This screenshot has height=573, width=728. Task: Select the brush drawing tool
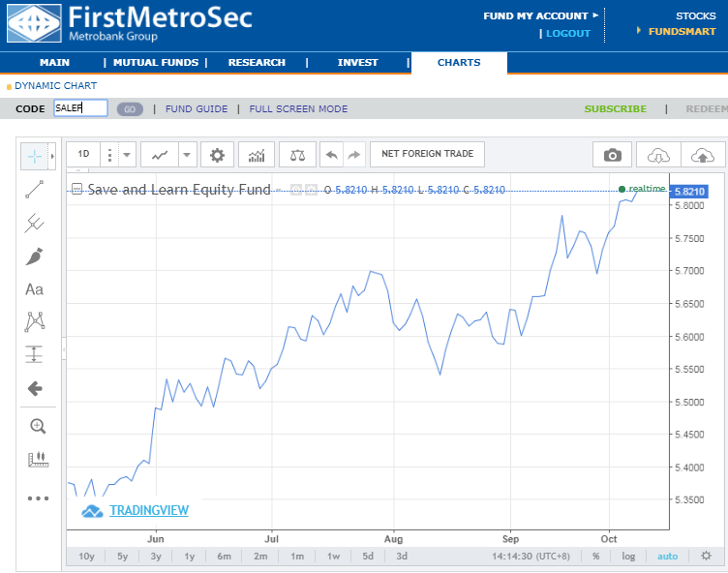(34, 256)
